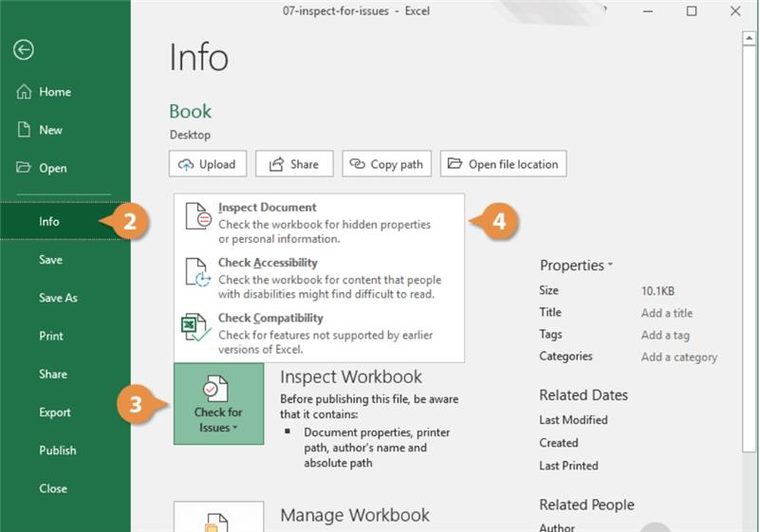759x532 pixels.
Task: Click the Add a category field
Action: click(679, 357)
